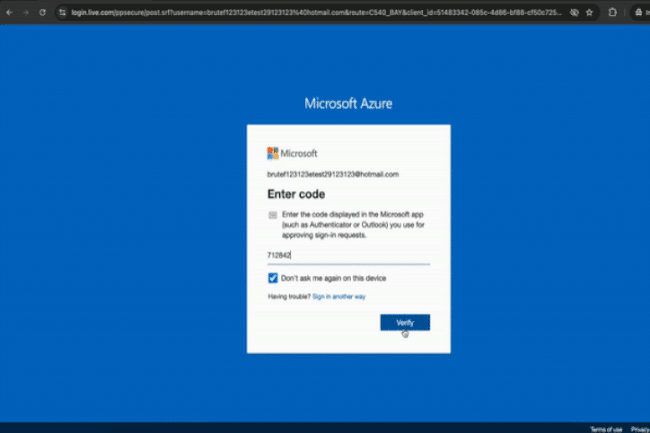Screen dimensions: 650x433
Task: Open the Terms of use footer link
Action: [x=606, y=429]
